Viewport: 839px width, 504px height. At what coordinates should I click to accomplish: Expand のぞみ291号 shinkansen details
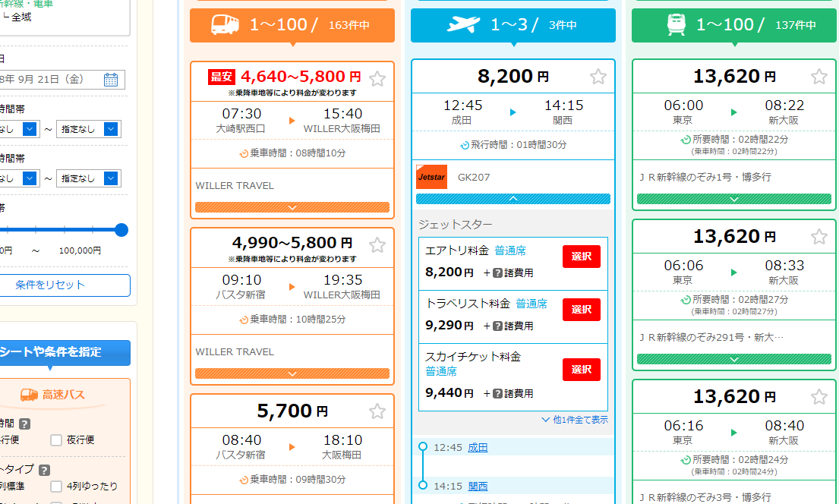(x=734, y=359)
